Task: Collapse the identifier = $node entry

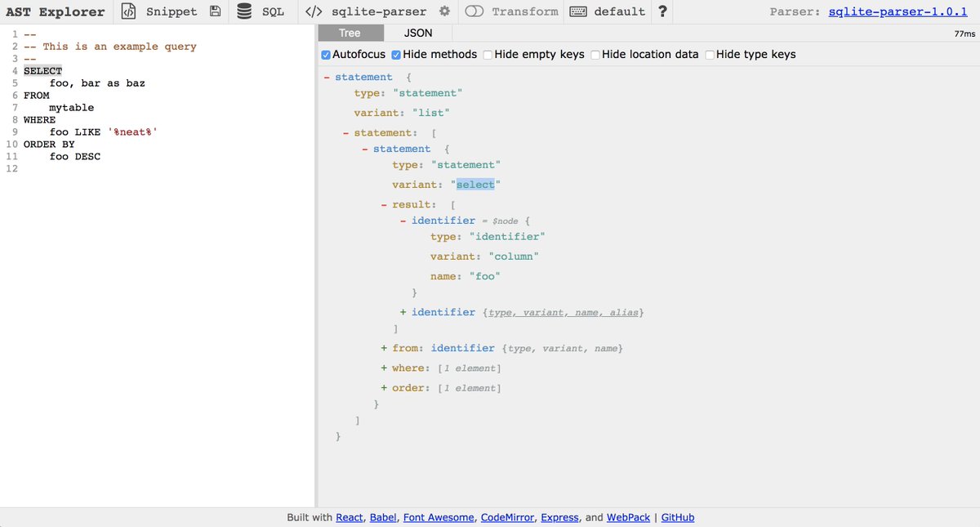Action: [x=403, y=221]
